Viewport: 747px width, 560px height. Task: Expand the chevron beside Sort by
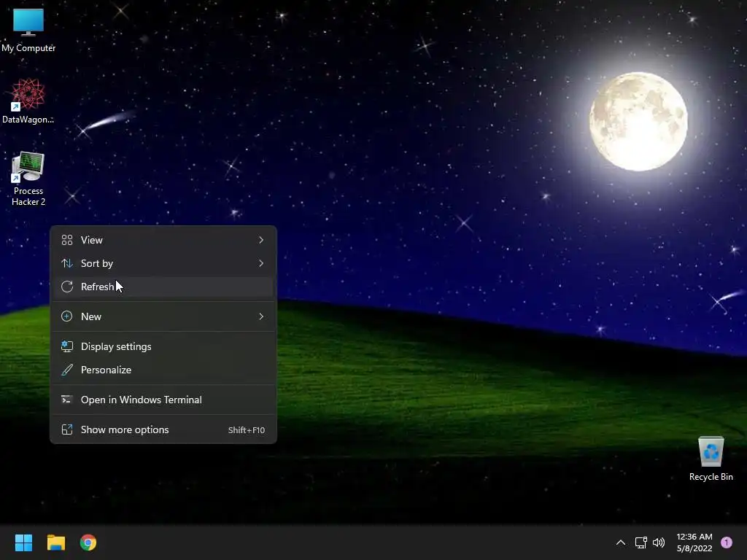tap(261, 263)
